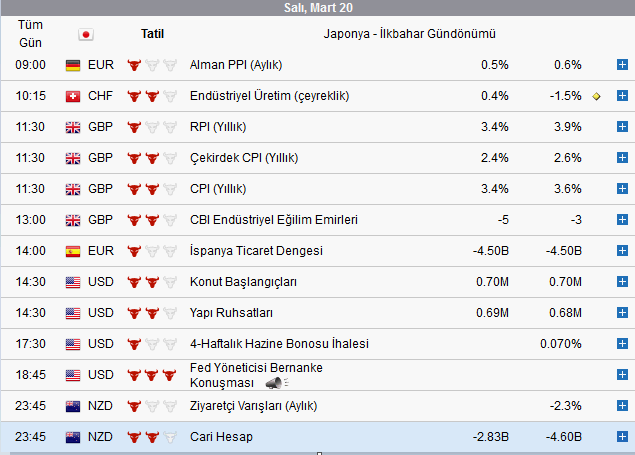Viewport: 635px width, 455px height.
Task: Click the Spanish flag beside İspanya Ticaret Dengesi
Action: [73, 251]
